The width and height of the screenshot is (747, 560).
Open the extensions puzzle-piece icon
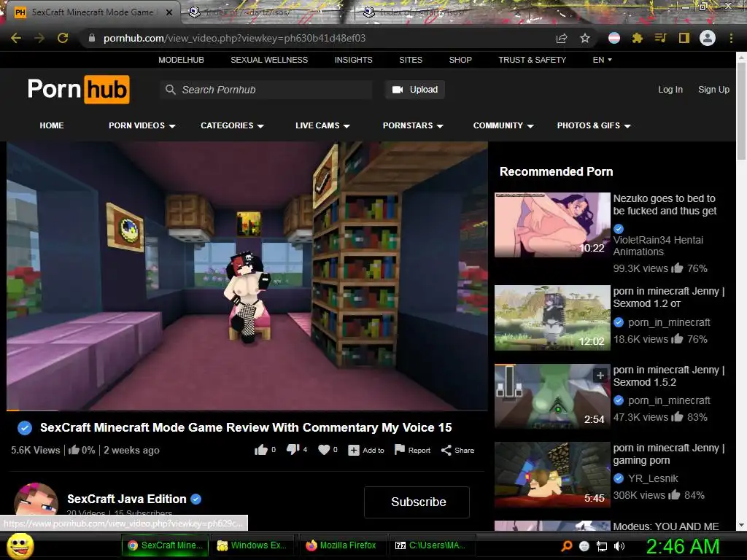(638, 38)
